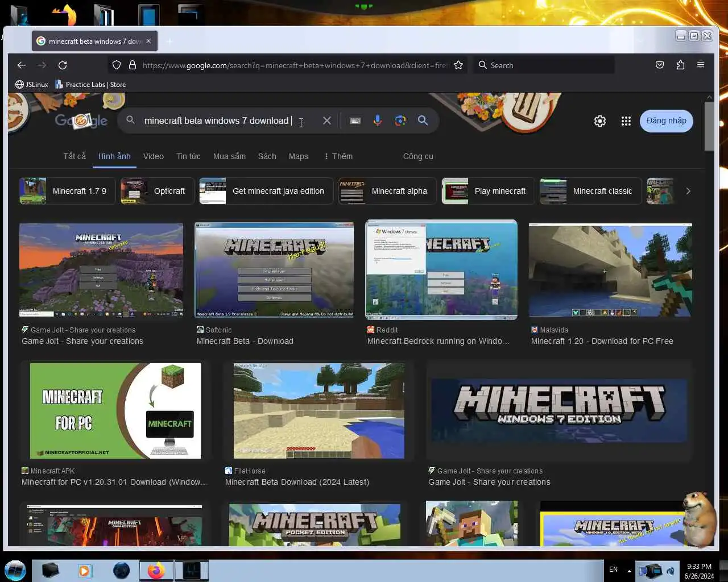The width and height of the screenshot is (728, 582).
Task: Select the Play minecraft chip
Action: click(488, 191)
